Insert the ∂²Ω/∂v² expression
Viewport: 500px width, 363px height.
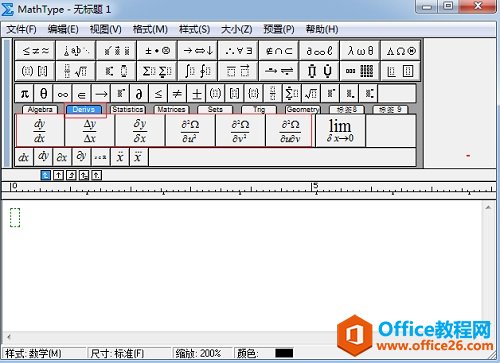(240, 131)
